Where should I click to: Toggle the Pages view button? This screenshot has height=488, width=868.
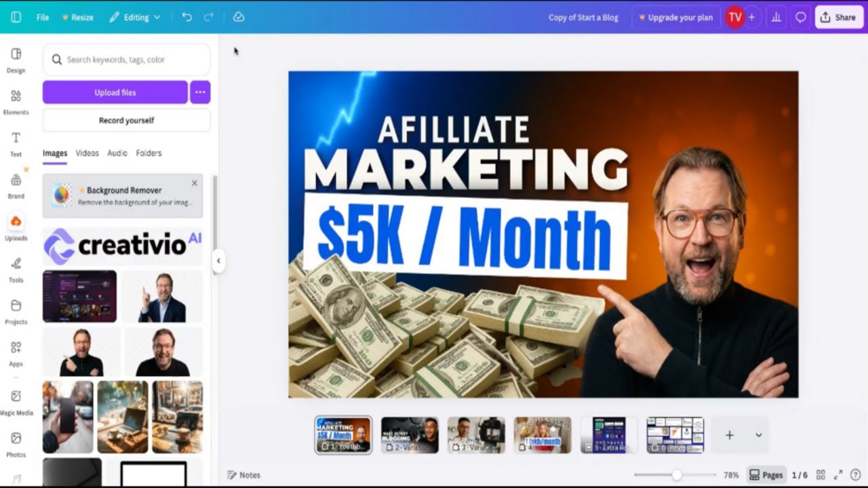point(766,475)
